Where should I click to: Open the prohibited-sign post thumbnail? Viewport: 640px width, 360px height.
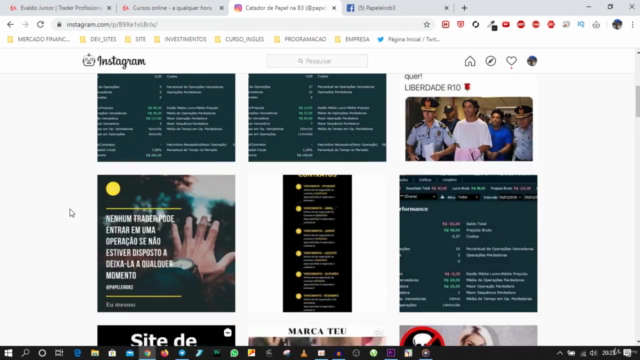pyautogui.click(x=468, y=336)
